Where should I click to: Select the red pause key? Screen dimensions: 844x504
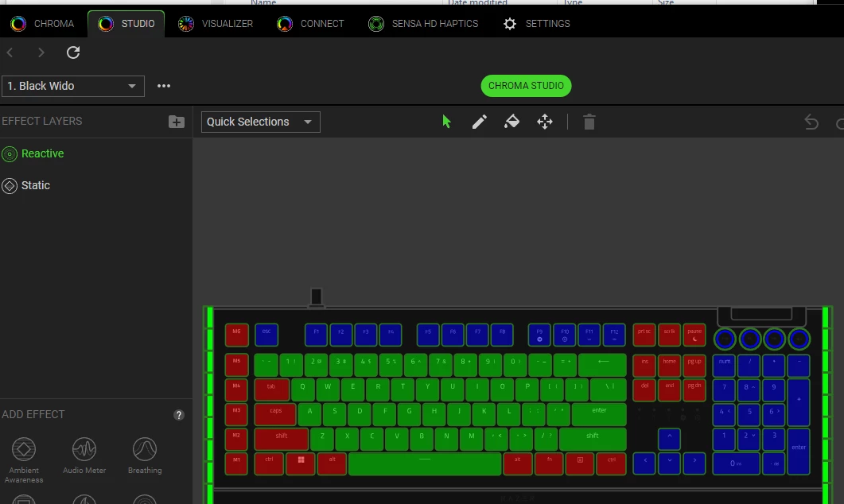click(x=694, y=335)
